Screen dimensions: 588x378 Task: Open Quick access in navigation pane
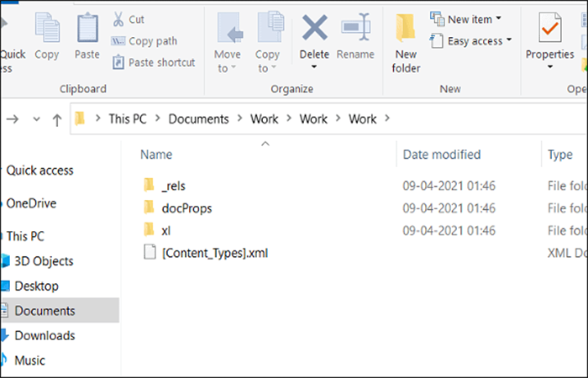tap(39, 171)
